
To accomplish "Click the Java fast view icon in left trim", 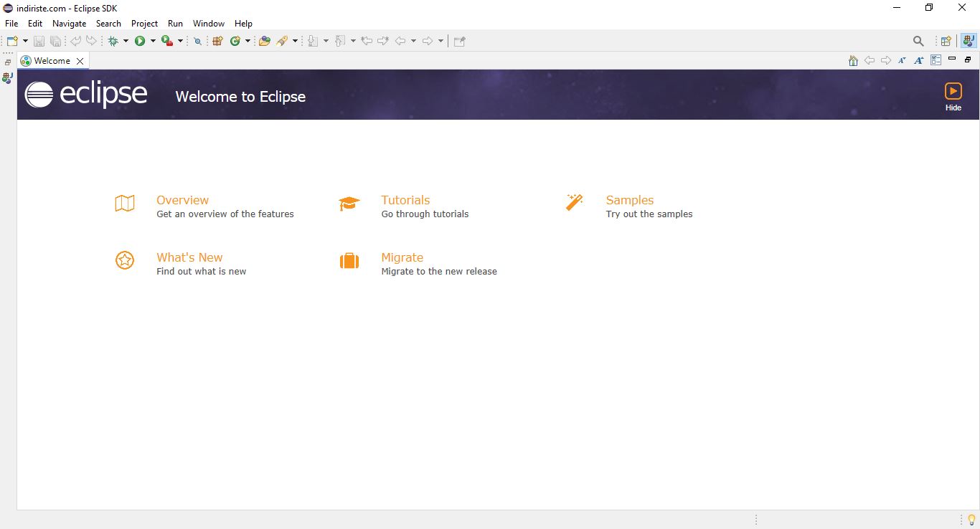I will click(x=7, y=77).
